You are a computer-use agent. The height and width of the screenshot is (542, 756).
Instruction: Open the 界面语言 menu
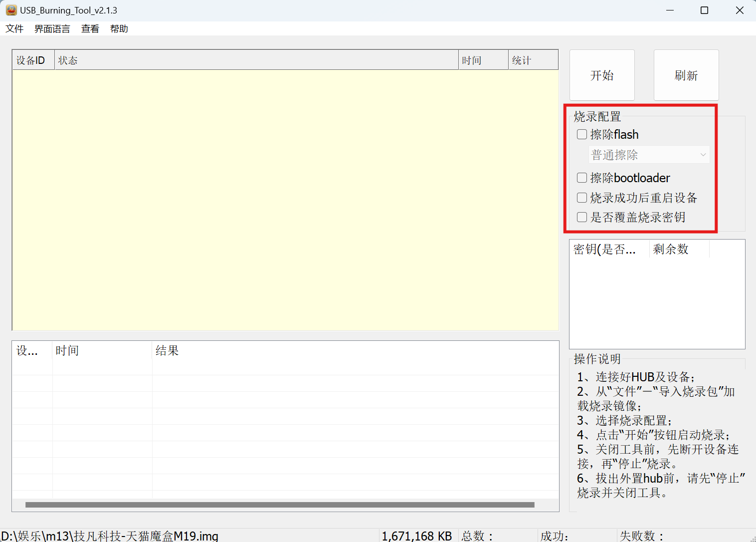[52, 29]
